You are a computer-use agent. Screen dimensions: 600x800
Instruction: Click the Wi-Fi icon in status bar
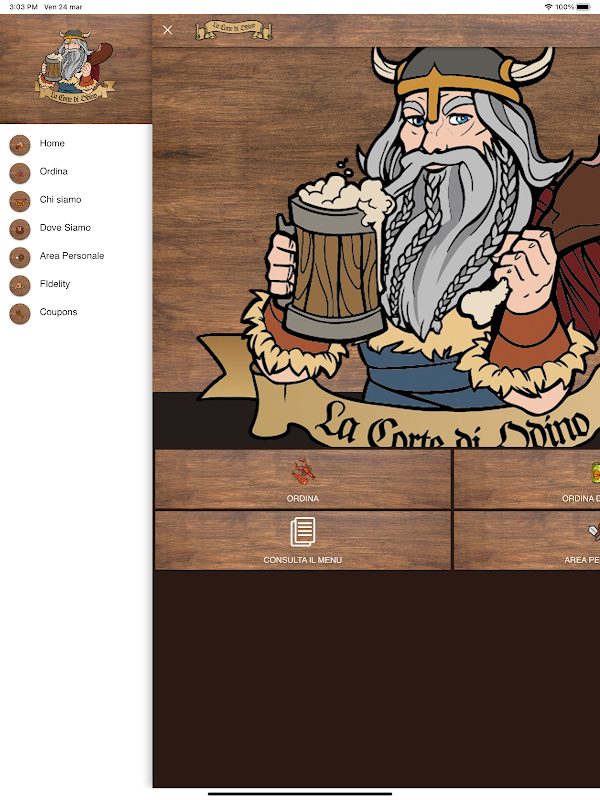(x=548, y=7)
